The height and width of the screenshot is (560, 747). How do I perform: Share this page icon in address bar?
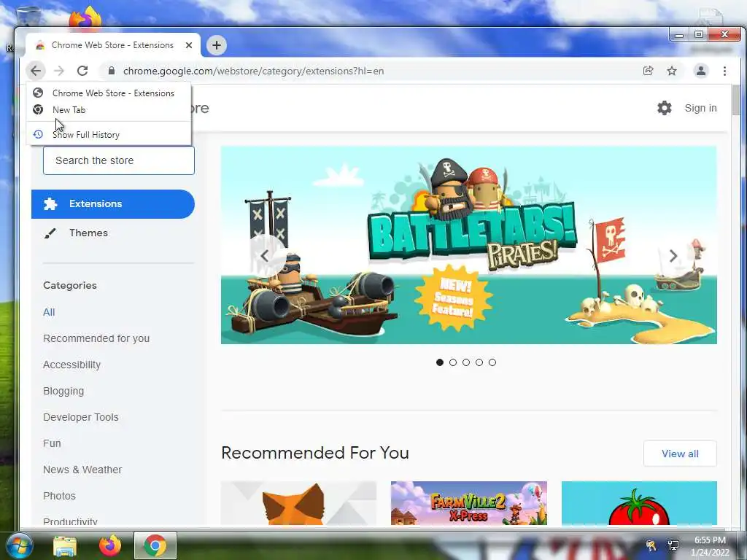[x=648, y=71]
